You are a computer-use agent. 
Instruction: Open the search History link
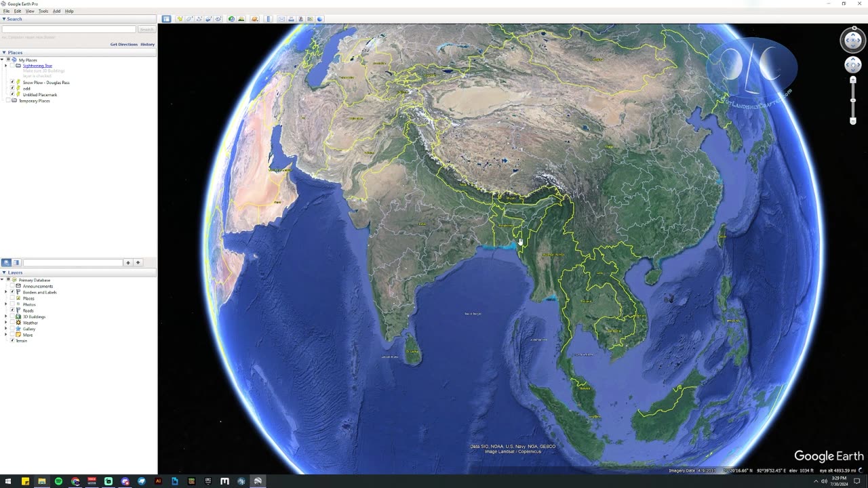coord(148,44)
